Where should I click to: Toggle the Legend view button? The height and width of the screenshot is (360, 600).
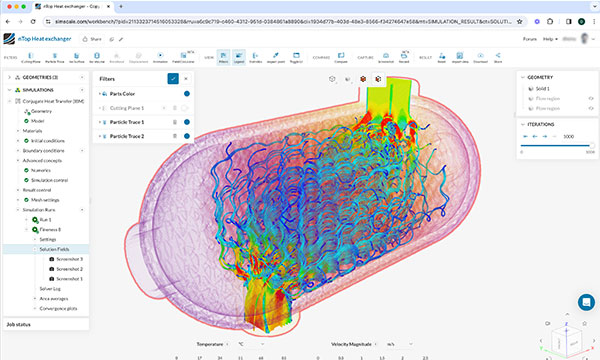point(239,57)
